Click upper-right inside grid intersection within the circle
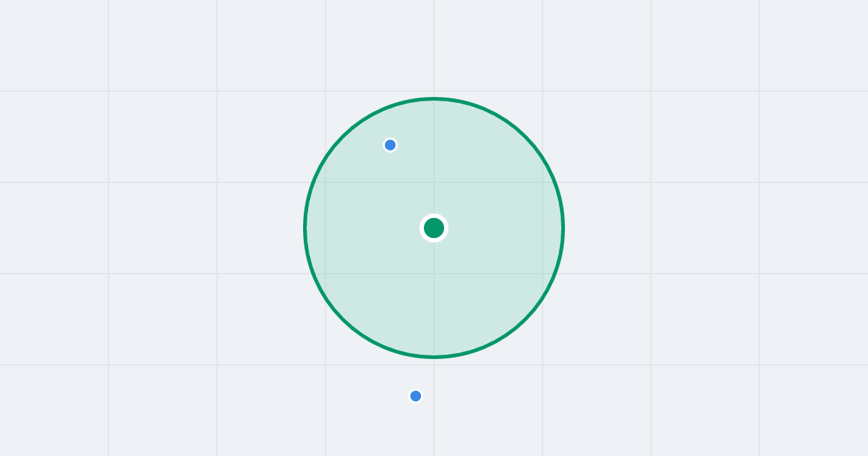Screen dimensions: 868x456 pyautogui.click(x=542, y=182)
